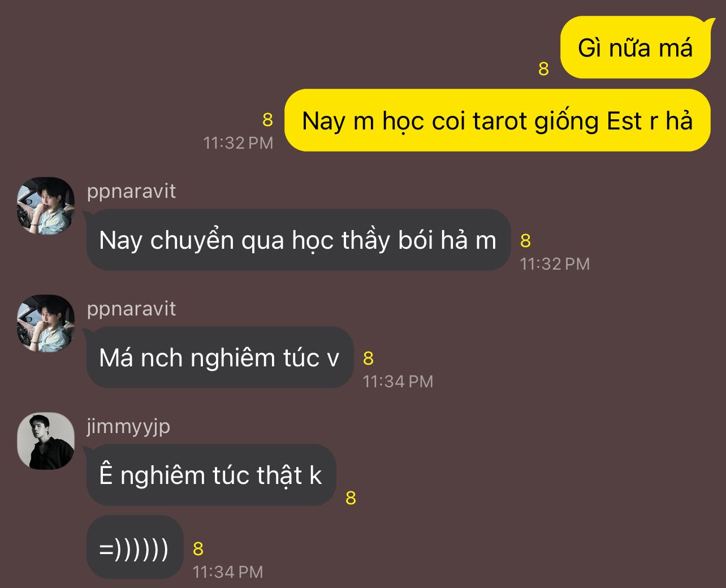Click the 11:32 PM timestamp under the tarot message
This screenshot has height=588, width=726.
point(238,143)
